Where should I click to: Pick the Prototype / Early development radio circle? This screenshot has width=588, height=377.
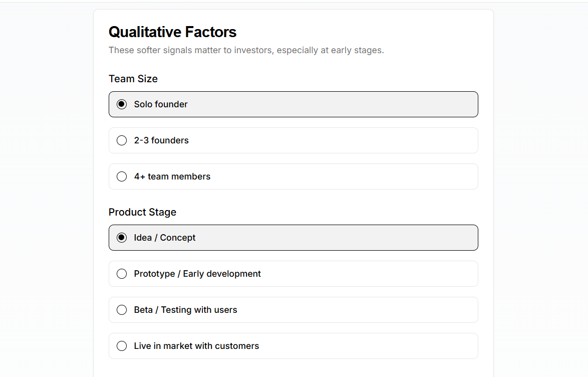click(x=122, y=274)
